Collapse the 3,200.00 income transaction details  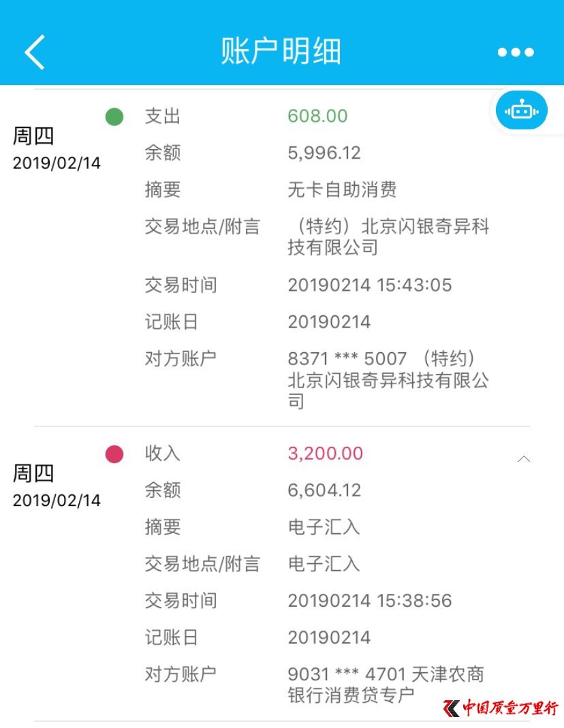tap(523, 459)
